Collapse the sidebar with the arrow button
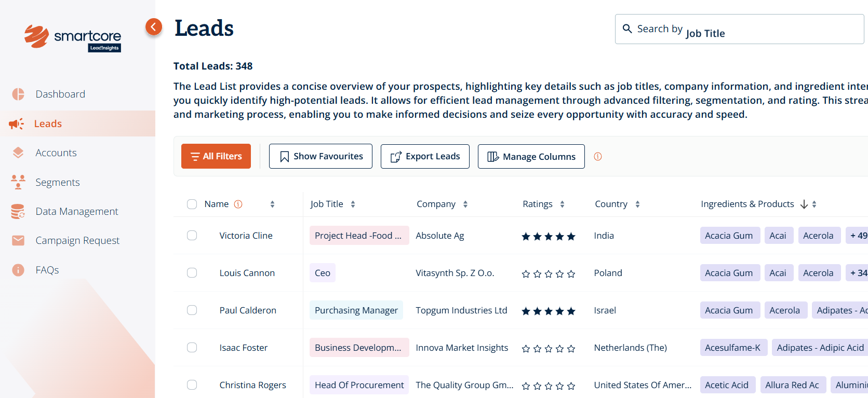The height and width of the screenshot is (398, 868). 153,26
